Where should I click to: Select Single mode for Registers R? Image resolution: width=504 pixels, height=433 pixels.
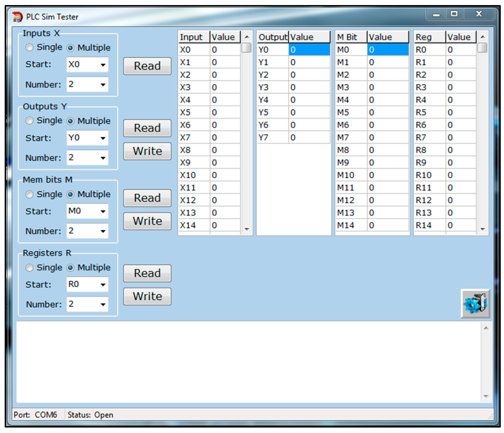click(x=29, y=268)
